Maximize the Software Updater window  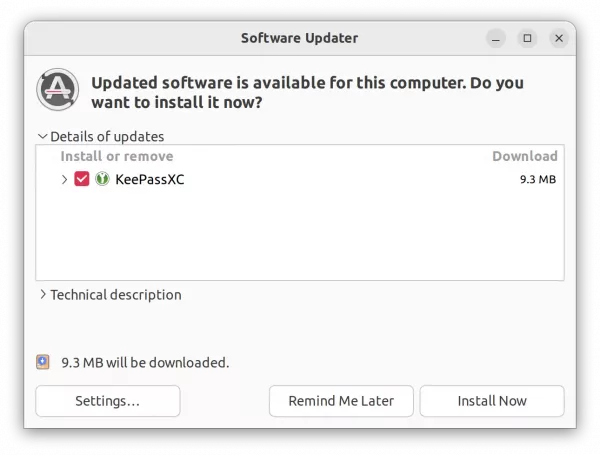(x=527, y=38)
